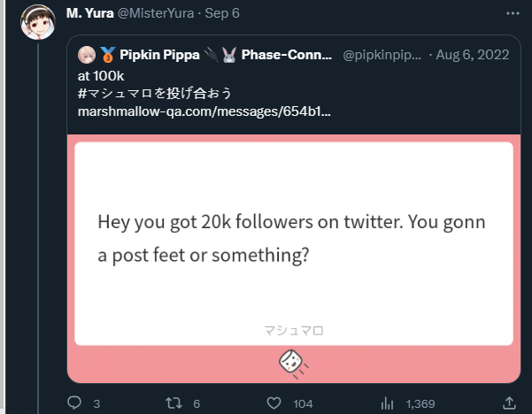The height and width of the screenshot is (414, 532).
Task: Open the three-dot more options menu
Action: point(513,13)
